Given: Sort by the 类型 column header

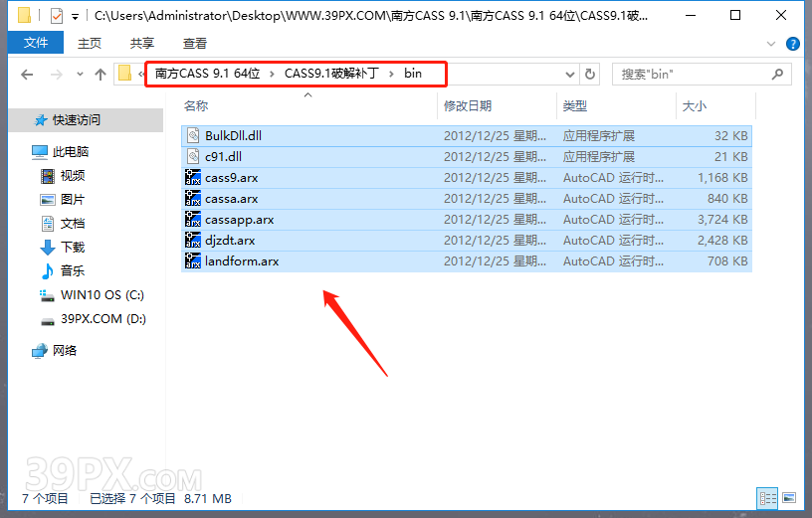Looking at the screenshot, I should pos(575,106).
